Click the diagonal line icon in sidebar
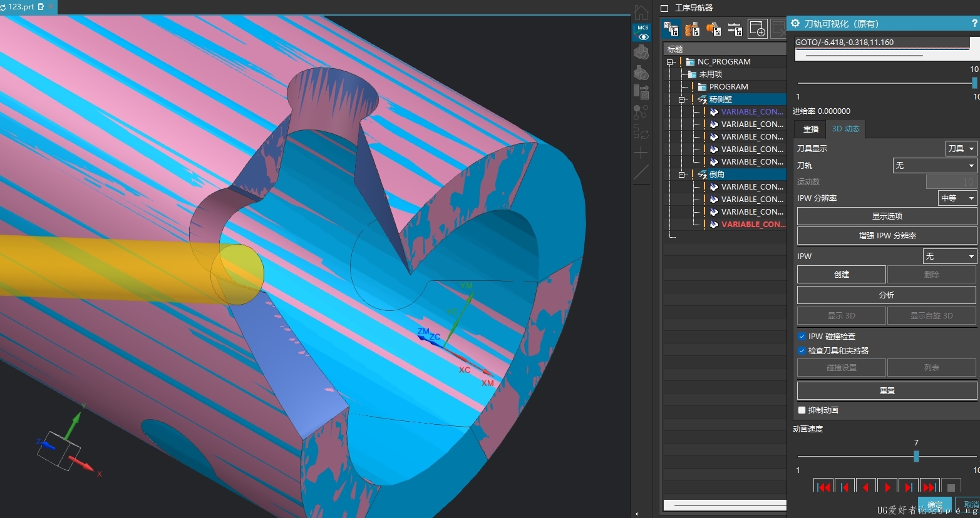The image size is (980, 518). pyautogui.click(x=641, y=173)
